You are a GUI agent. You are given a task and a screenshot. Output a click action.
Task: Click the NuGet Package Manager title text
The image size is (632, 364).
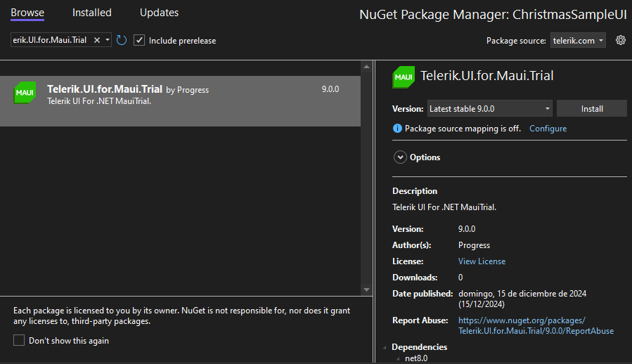[493, 15]
